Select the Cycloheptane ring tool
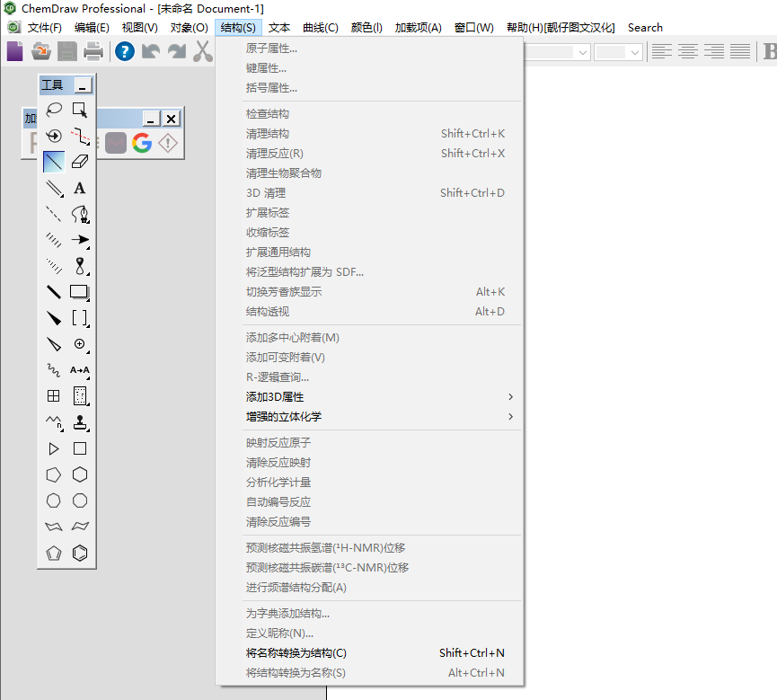The height and width of the screenshot is (700, 777). (54, 501)
